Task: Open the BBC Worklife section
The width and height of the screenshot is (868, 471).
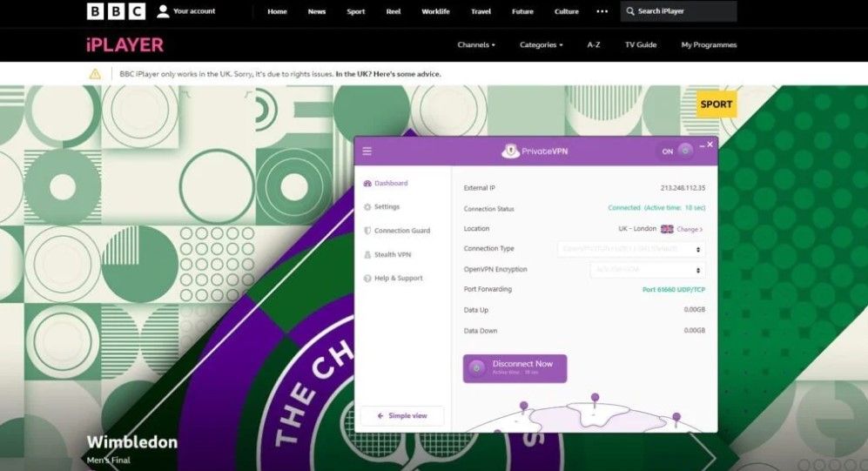Action: (x=435, y=11)
